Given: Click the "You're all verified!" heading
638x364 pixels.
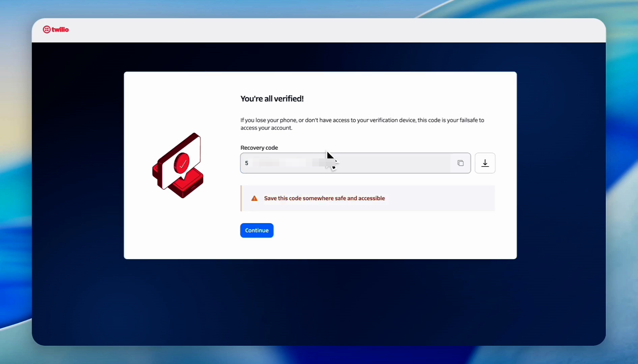Looking at the screenshot, I should pyautogui.click(x=272, y=99).
